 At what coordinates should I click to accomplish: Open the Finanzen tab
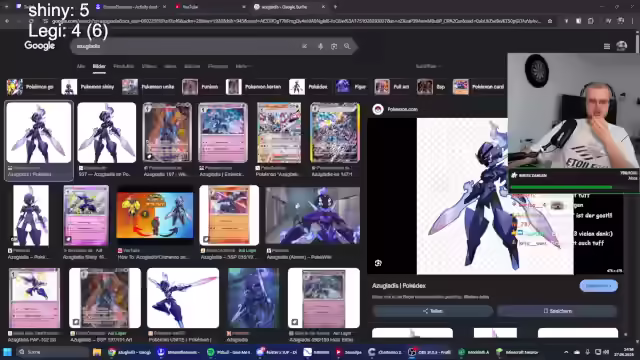218,66
